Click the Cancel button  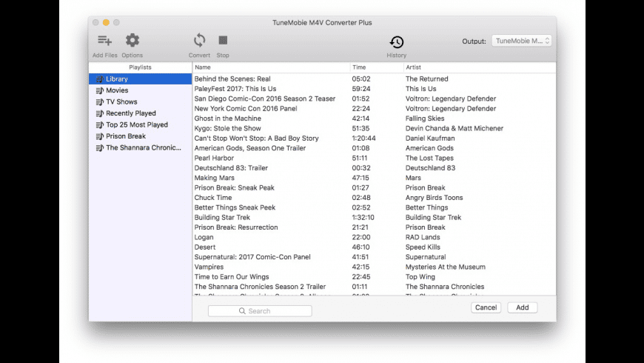486,307
